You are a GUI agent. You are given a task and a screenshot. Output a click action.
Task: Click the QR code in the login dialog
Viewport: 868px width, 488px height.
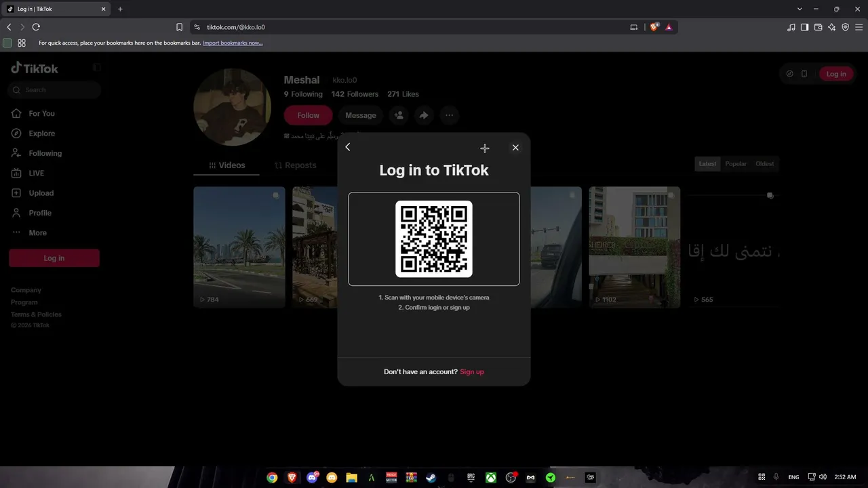434,239
